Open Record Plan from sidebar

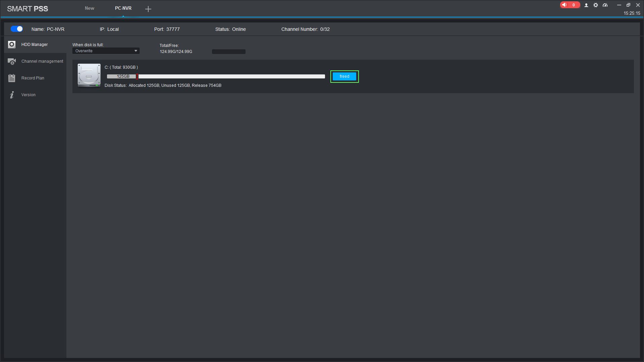click(33, 78)
